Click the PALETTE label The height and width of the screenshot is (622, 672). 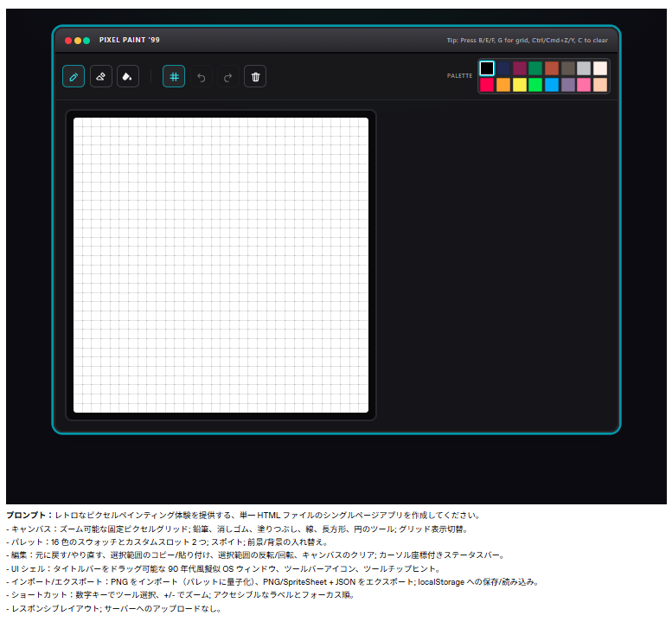459,76
